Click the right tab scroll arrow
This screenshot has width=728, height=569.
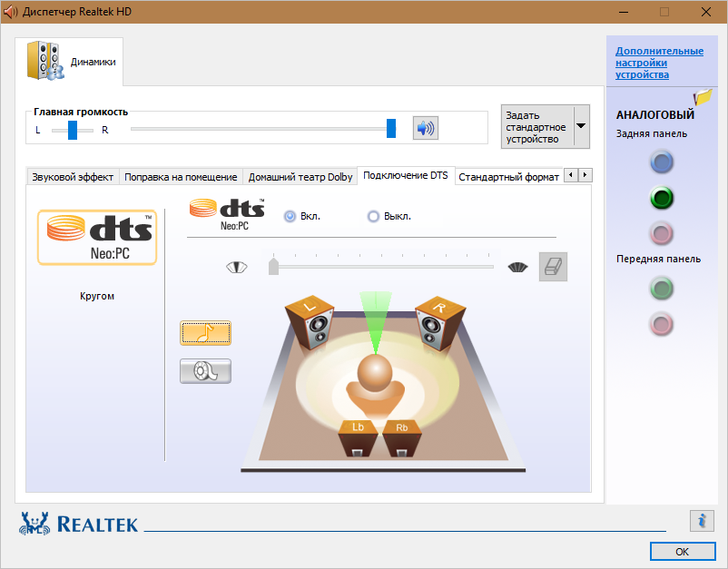(x=584, y=176)
